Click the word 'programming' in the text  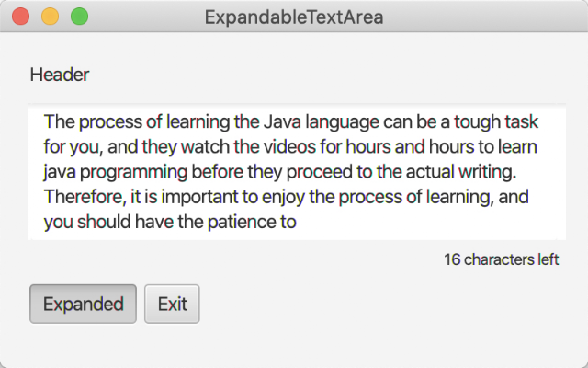coord(133,173)
